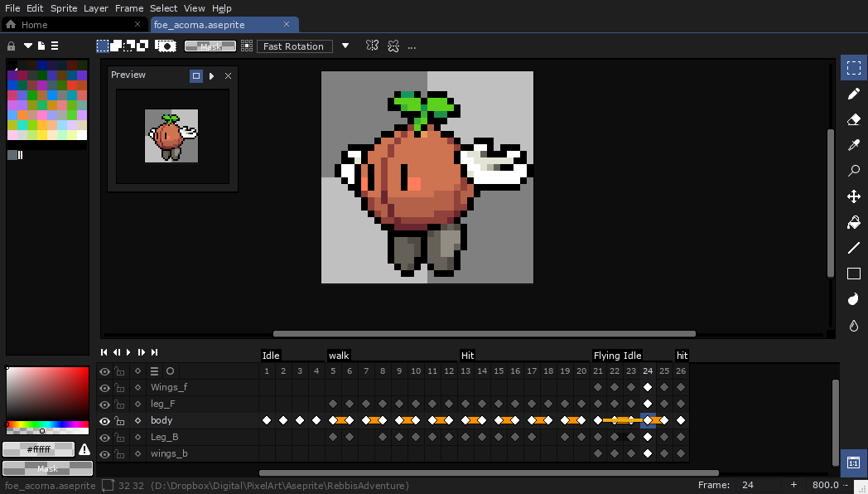The width and height of the screenshot is (868, 494).
Task: Open the View menu
Action: point(195,8)
